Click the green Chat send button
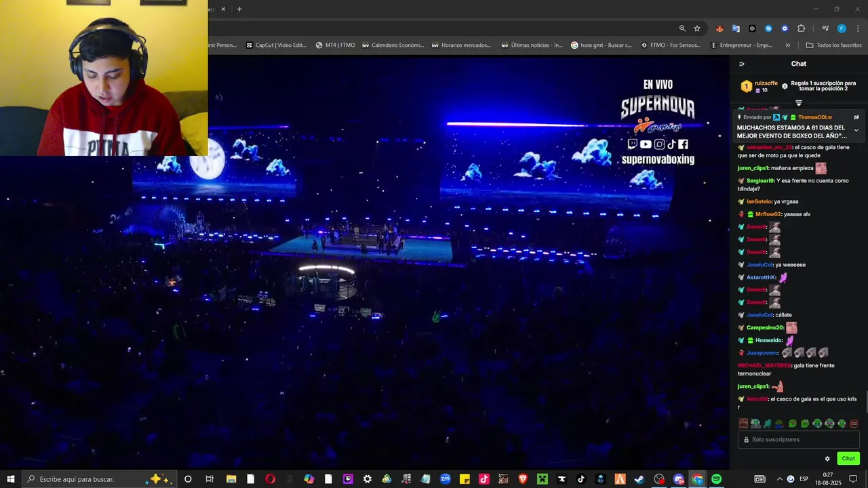 [848, 459]
